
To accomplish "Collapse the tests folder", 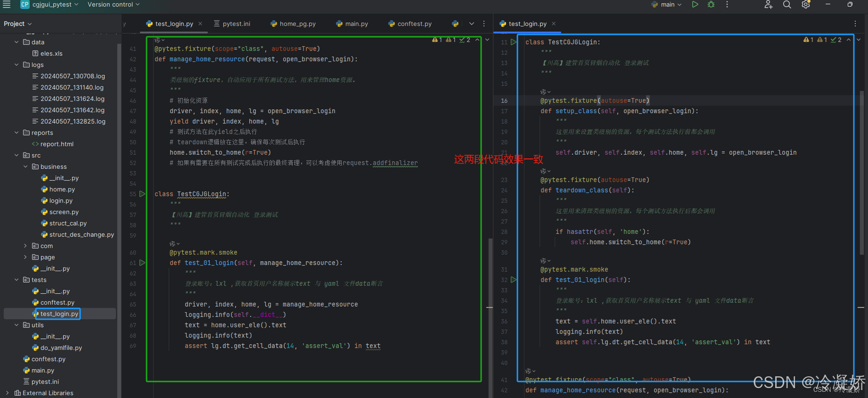I will [16, 280].
